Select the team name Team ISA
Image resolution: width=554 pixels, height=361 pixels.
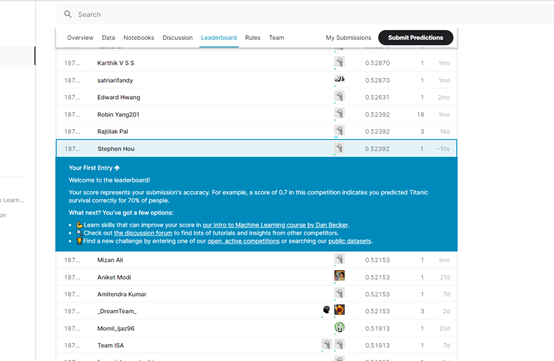click(x=111, y=345)
